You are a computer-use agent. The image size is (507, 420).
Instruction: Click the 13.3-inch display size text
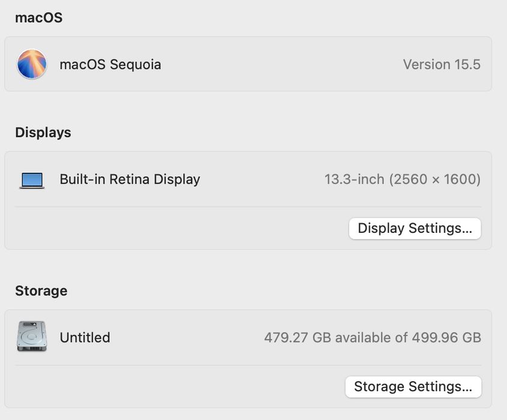click(355, 179)
